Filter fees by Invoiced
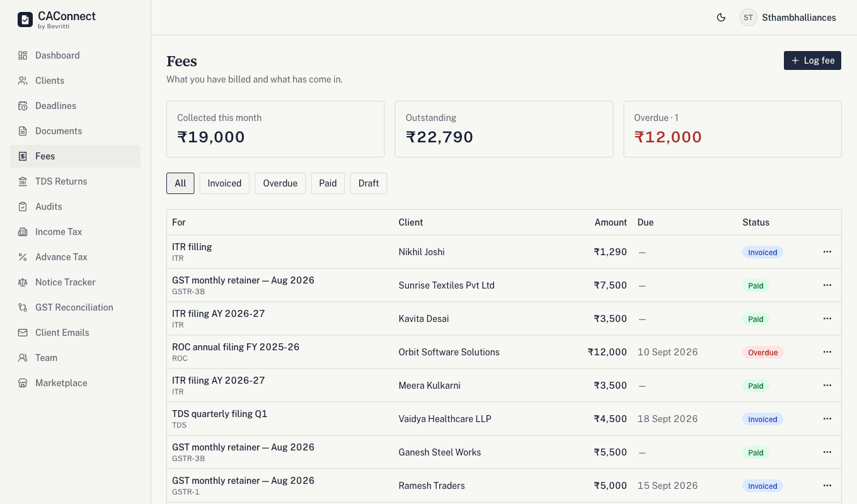This screenshot has width=857, height=504. point(224,183)
